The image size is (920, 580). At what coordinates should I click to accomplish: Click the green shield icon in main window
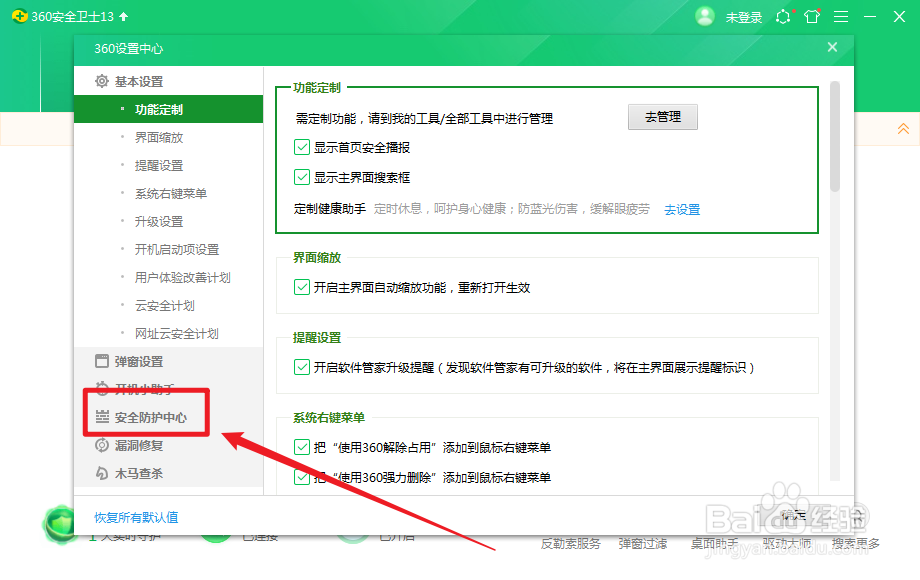click(59, 524)
